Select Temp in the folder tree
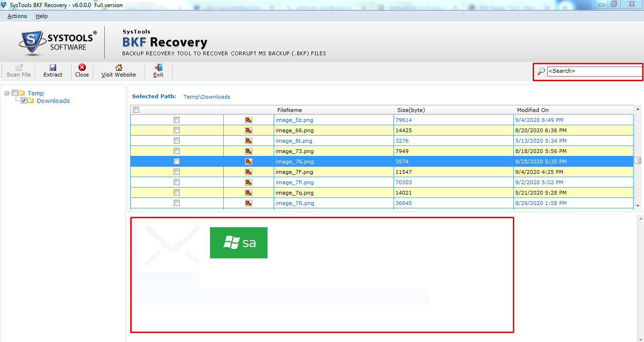Viewport: 644px width, 342px height. point(36,93)
